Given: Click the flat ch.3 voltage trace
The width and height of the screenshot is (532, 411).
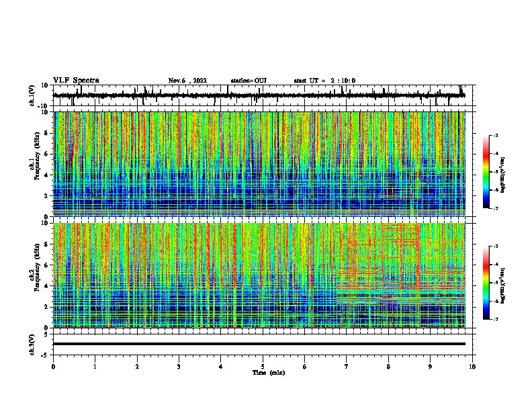Looking at the screenshot, I should 259,344.
